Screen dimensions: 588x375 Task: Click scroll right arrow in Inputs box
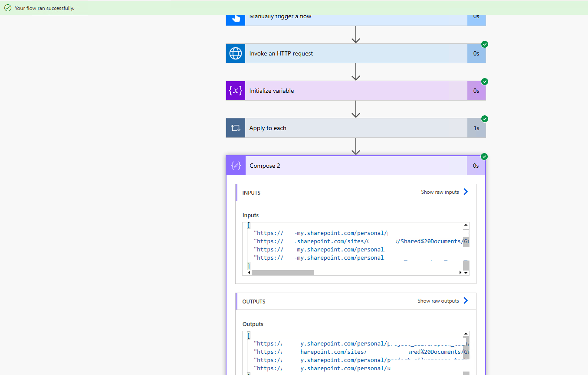[460, 273]
